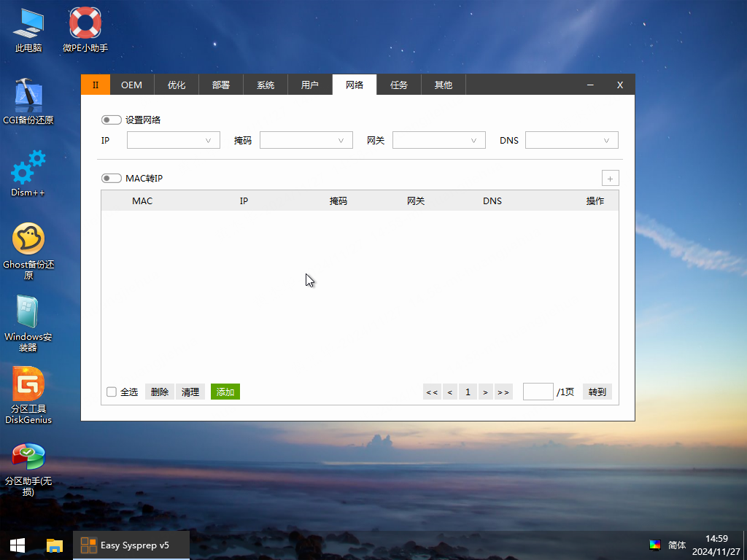Click the 删除 button
The image size is (747, 560).
pyautogui.click(x=160, y=392)
